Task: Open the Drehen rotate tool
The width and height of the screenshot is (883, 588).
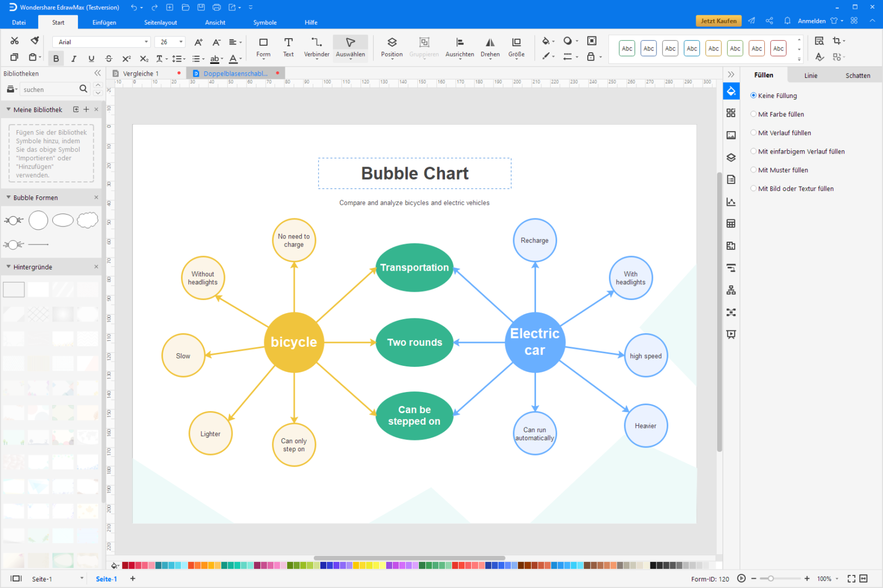Action: pyautogui.click(x=490, y=47)
